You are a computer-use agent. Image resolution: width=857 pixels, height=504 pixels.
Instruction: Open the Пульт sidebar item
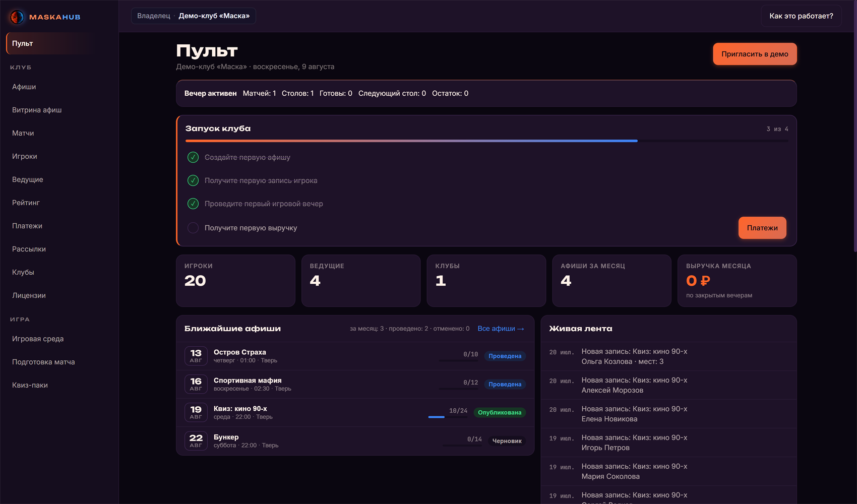pos(59,43)
